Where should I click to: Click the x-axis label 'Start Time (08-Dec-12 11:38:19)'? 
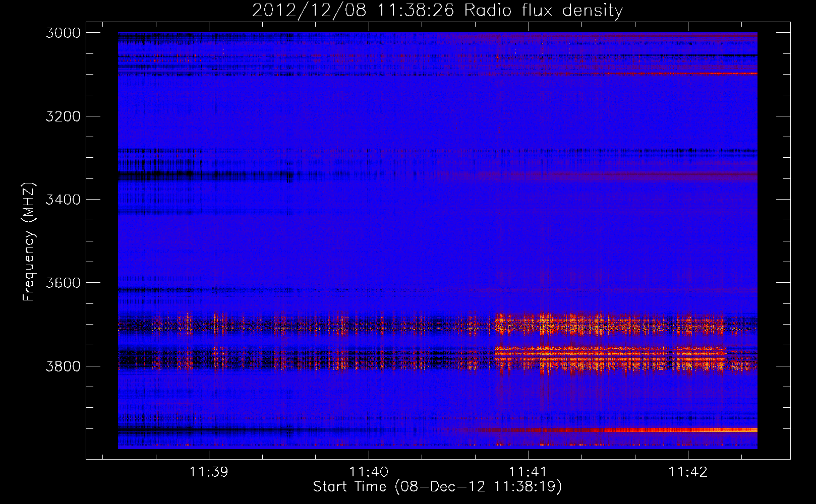coord(437,487)
